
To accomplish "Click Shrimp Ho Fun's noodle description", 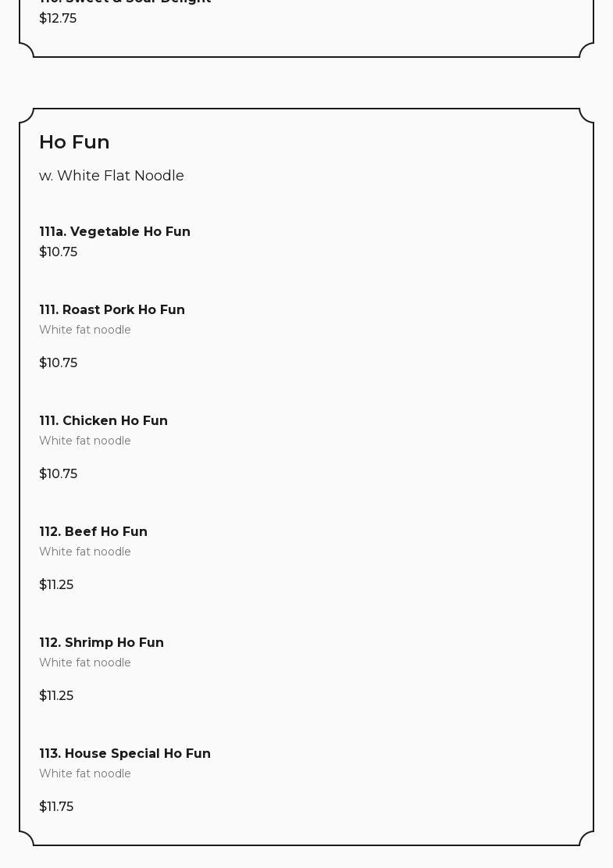I will [85, 663].
